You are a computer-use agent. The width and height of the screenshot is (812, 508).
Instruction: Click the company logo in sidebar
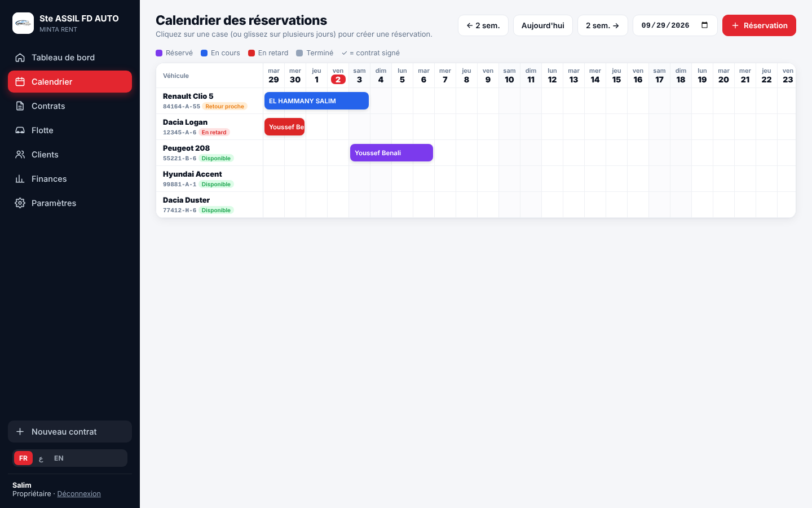(x=23, y=23)
